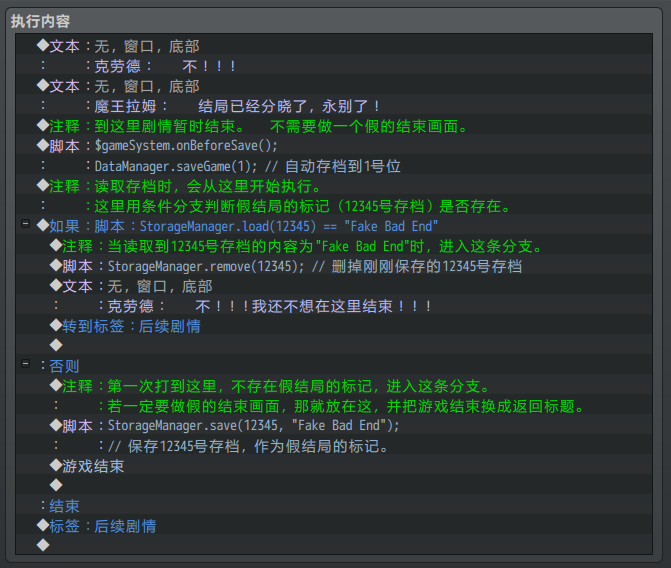Select line DataManager.saveGame(1); 自动存档到1号位

tap(334, 166)
